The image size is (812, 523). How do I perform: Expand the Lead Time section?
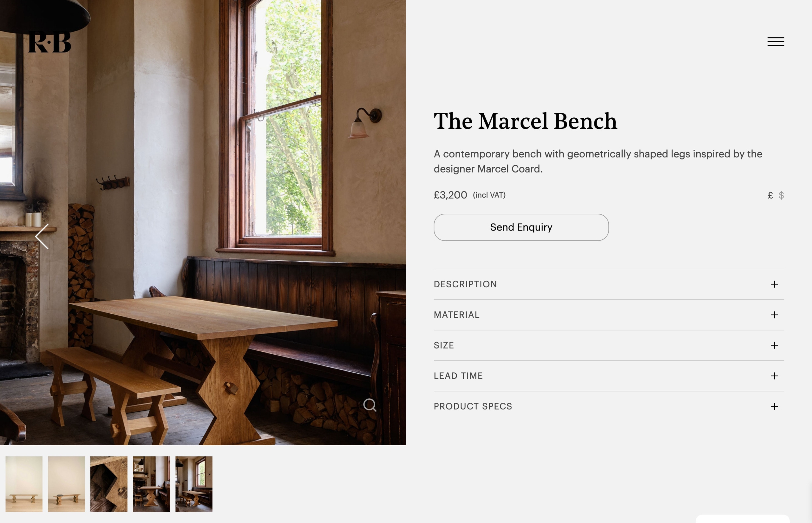tap(609, 376)
